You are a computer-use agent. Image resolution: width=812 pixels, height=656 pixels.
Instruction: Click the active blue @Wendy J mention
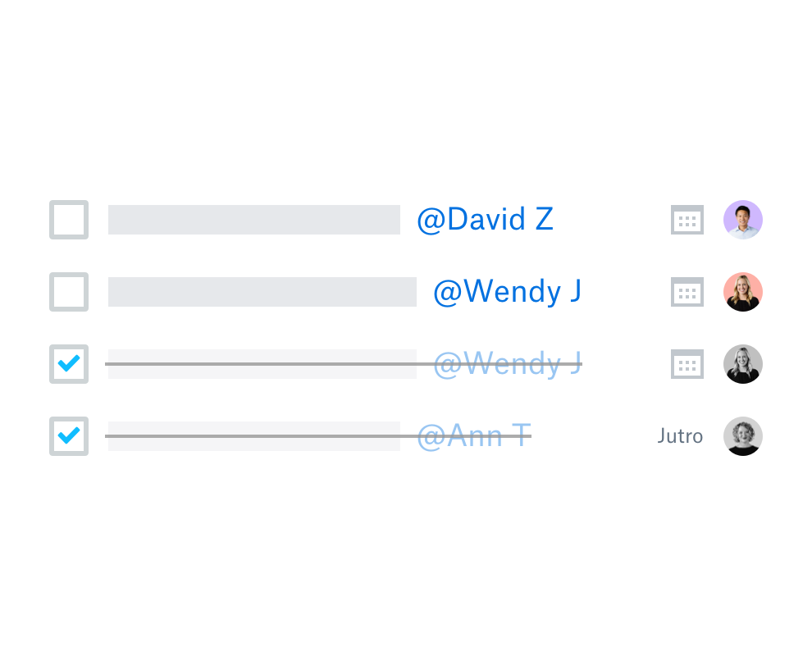pos(507,291)
